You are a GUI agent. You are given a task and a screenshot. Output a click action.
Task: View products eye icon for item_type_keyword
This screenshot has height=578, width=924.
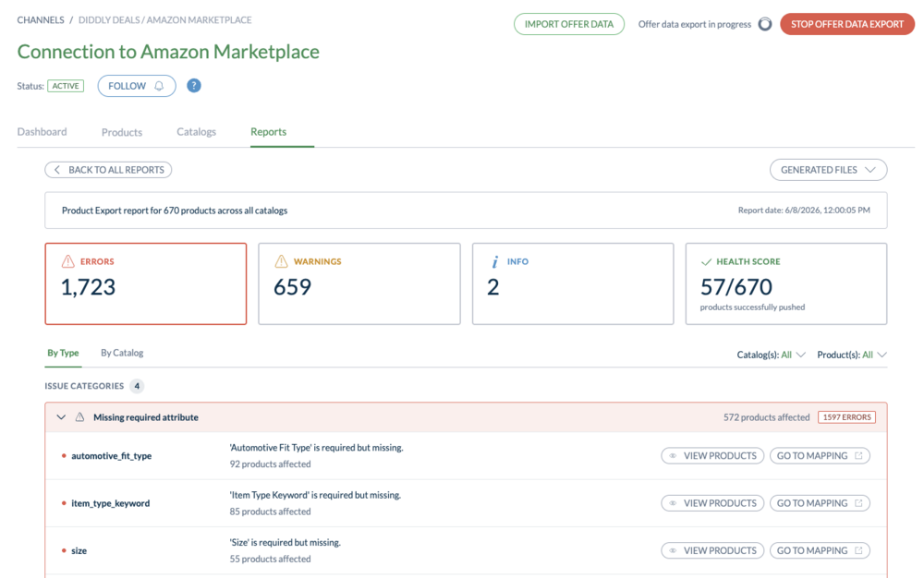point(673,503)
